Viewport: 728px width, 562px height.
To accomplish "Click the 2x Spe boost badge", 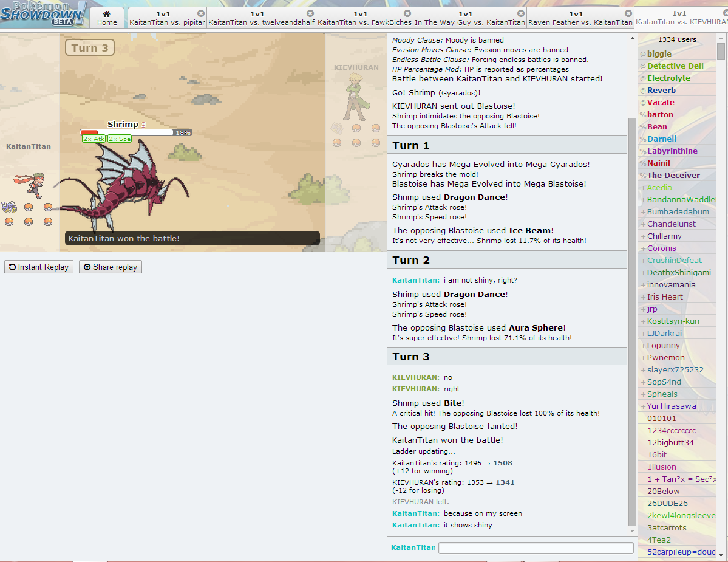I will click(x=120, y=139).
